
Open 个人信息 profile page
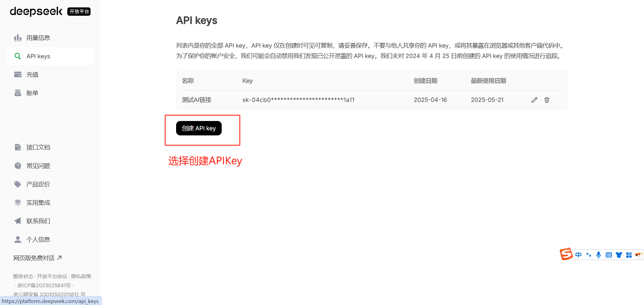(x=38, y=240)
